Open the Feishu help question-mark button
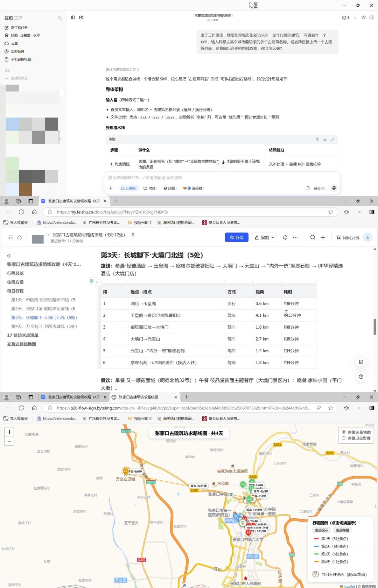Viewport: 378px width, 588px height. click(361, 377)
